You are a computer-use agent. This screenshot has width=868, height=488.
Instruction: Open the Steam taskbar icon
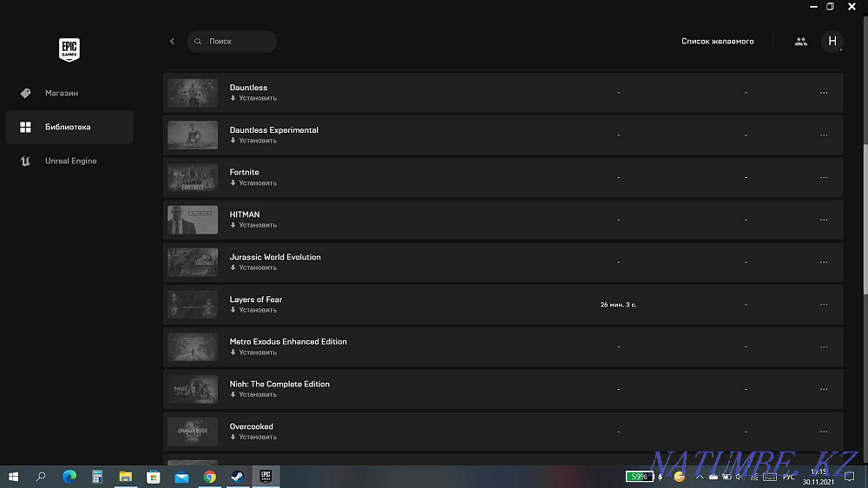[x=238, y=477]
